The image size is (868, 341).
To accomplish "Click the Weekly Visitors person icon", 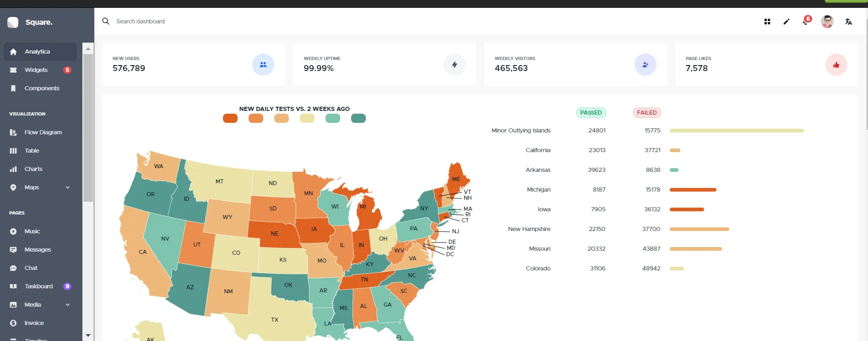I will 645,65.
